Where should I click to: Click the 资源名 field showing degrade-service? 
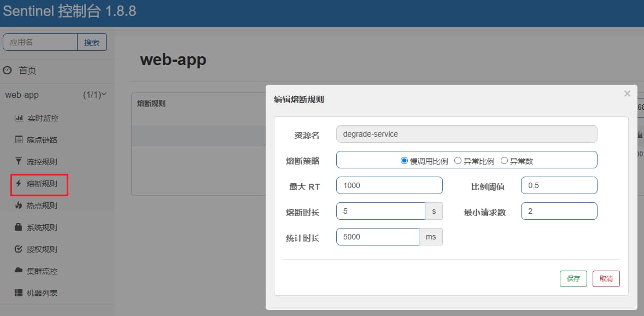(x=466, y=134)
